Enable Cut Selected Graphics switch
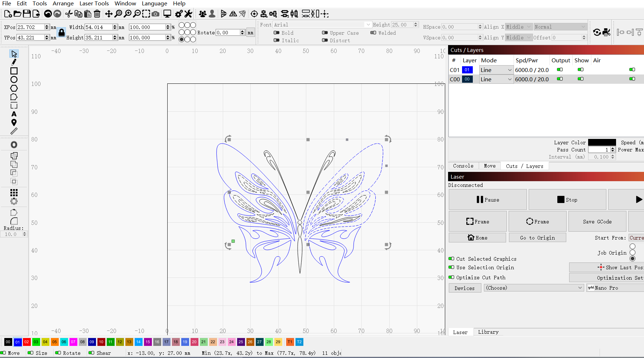This screenshot has height=362, width=644. [x=451, y=259]
